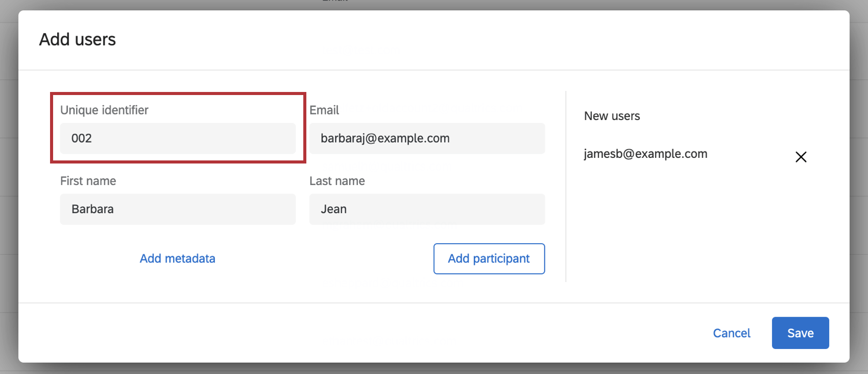Select the jamesb@example.com list entry
Screen dimensions: 868x374
pos(645,154)
